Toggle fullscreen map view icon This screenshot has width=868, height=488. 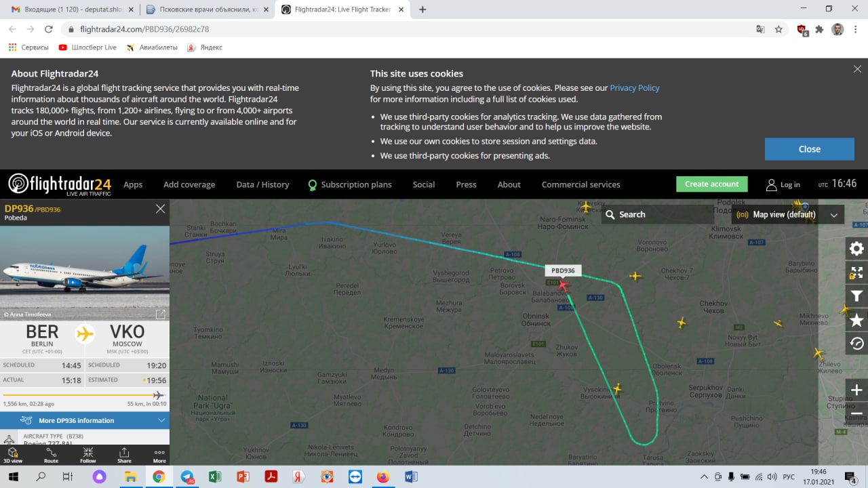click(856, 272)
